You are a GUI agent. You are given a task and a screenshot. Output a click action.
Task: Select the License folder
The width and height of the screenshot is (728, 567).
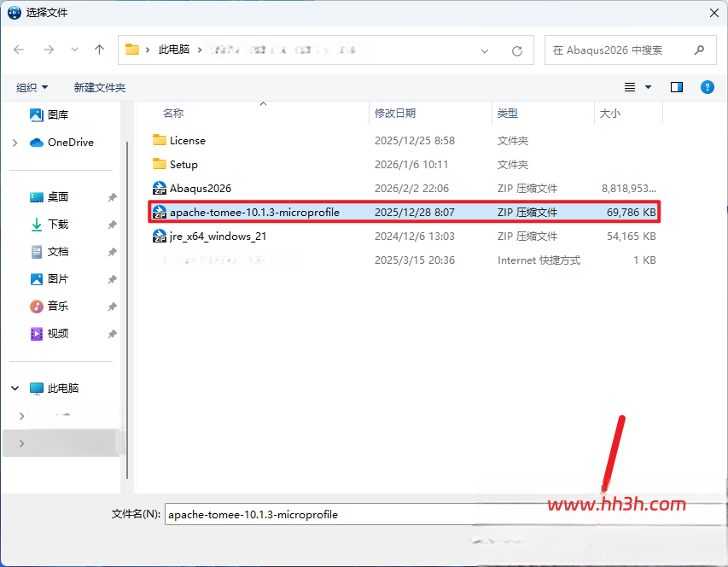(404, 141)
